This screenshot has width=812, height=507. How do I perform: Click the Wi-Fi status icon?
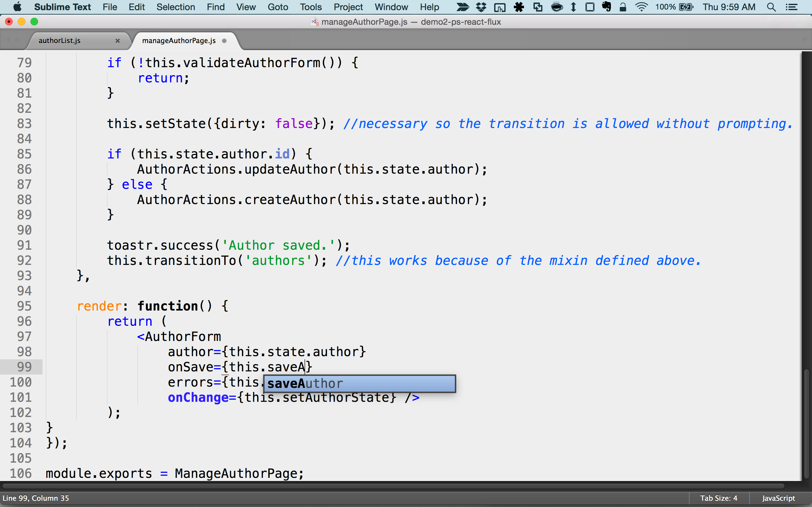tap(641, 7)
